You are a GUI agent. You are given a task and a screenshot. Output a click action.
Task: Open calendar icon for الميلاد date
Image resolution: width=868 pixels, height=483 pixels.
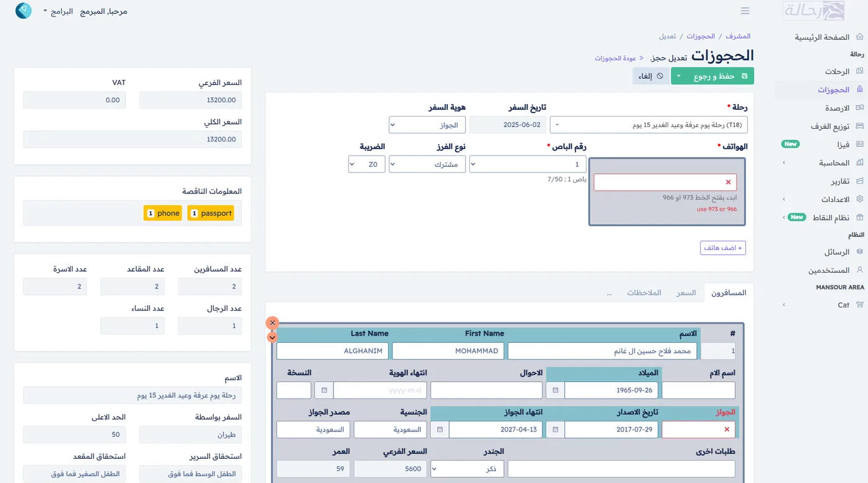click(x=556, y=390)
